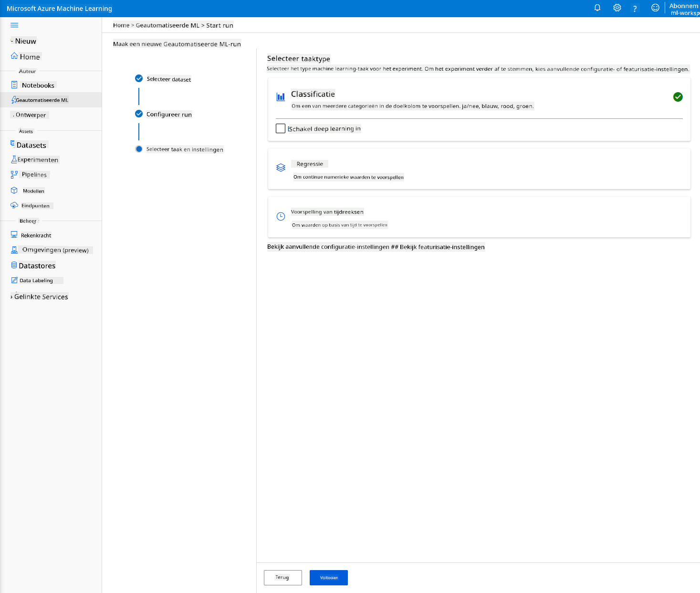This screenshot has height=593, width=700.
Task: Click the help question mark icon
Action: 635,9
